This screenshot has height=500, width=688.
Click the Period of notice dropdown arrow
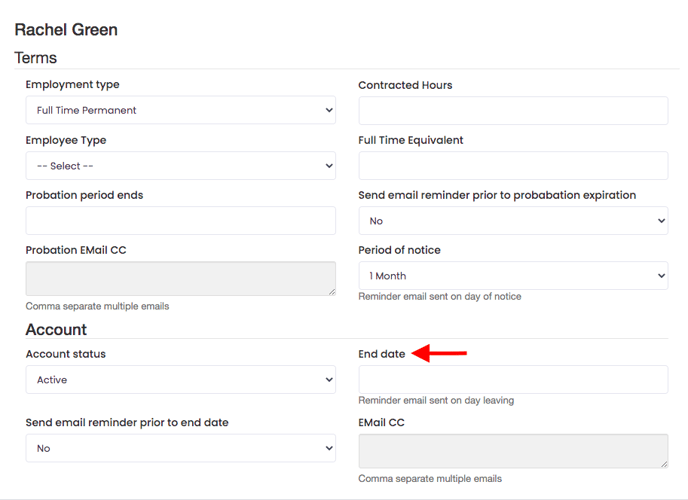click(661, 276)
